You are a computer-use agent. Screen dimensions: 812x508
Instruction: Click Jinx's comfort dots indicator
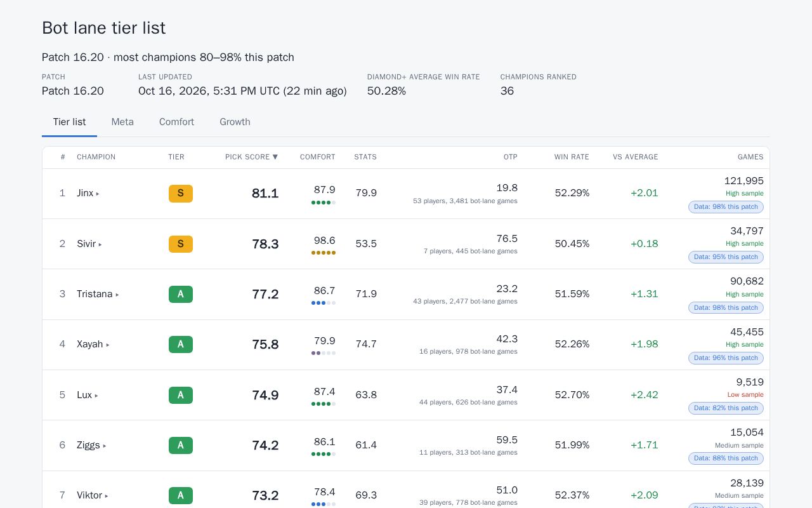(x=324, y=203)
